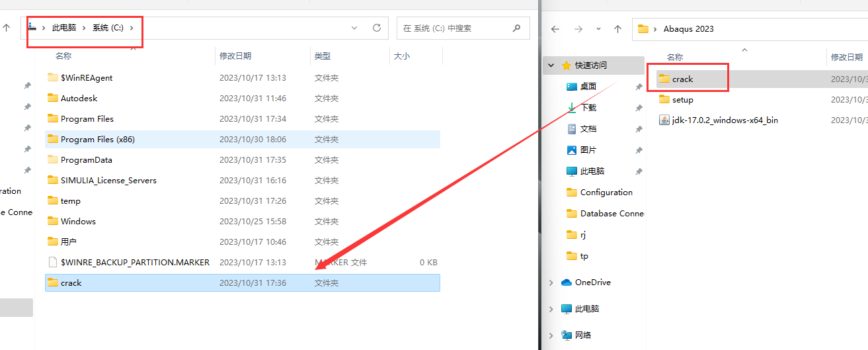
Task: Sort by the 修改日期 column header
Action: coord(235,56)
